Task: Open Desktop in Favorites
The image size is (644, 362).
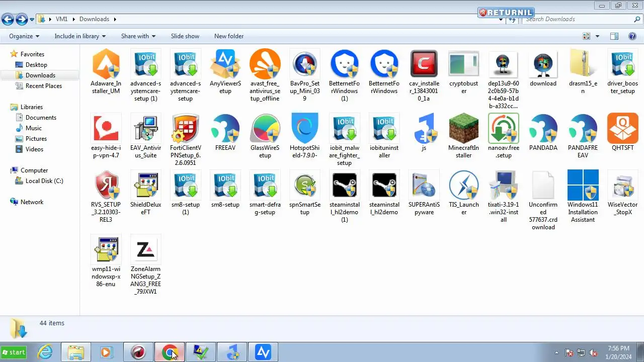Action: pos(36,65)
